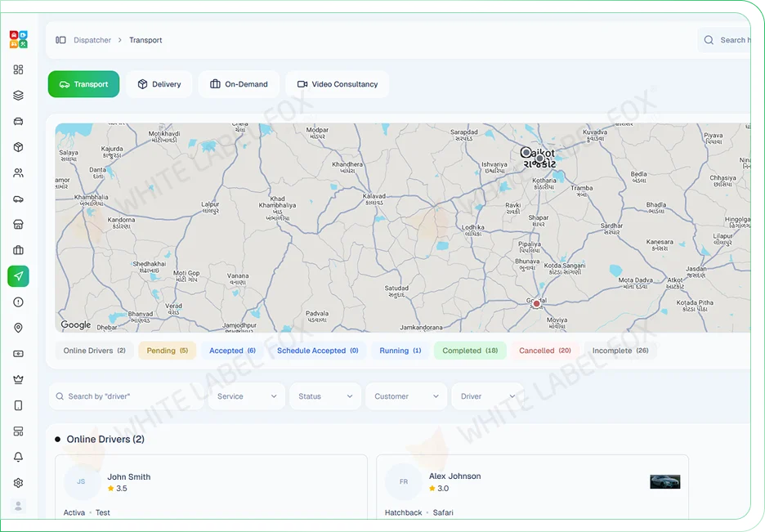Filter by Incomplete (26) status
This screenshot has width=765, height=532.
coord(620,351)
